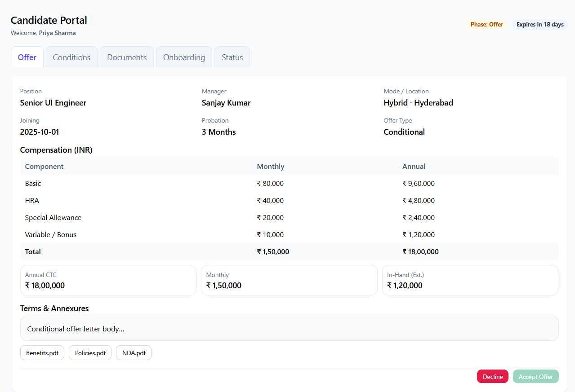The height and width of the screenshot is (392, 575).
Task: Go to the Documents tab
Action: [x=127, y=57]
